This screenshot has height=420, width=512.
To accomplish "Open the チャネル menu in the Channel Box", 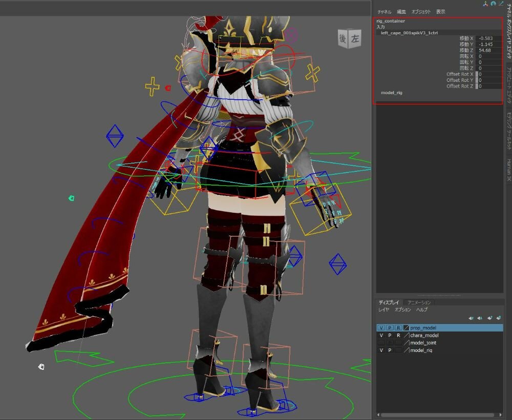I will [385, 12].
